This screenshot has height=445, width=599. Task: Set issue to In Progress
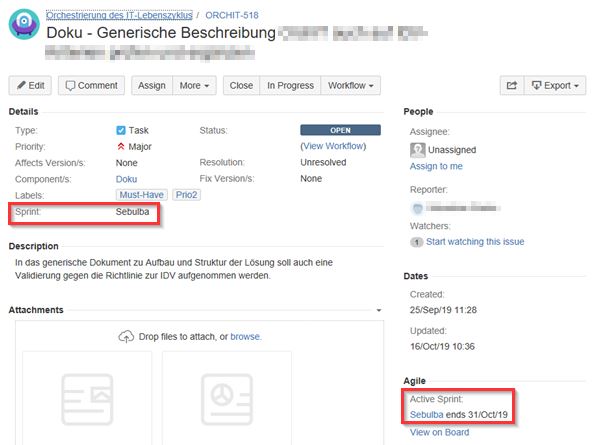(290, 85)
